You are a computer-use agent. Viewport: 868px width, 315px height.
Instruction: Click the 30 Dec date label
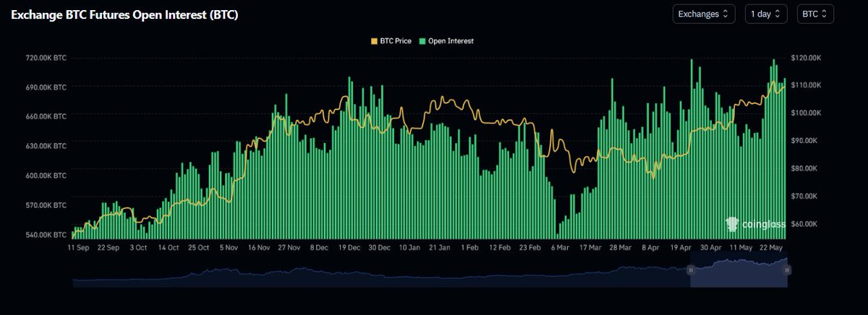[379, 247]
